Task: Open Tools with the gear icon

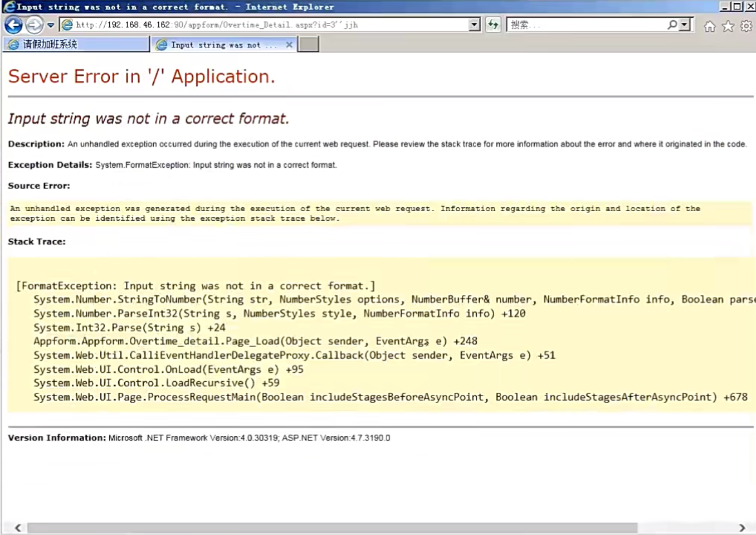Action: (x=746, y=26)
